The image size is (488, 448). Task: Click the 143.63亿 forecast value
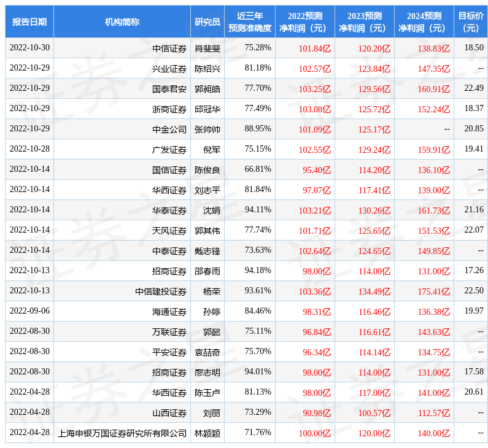434,332
